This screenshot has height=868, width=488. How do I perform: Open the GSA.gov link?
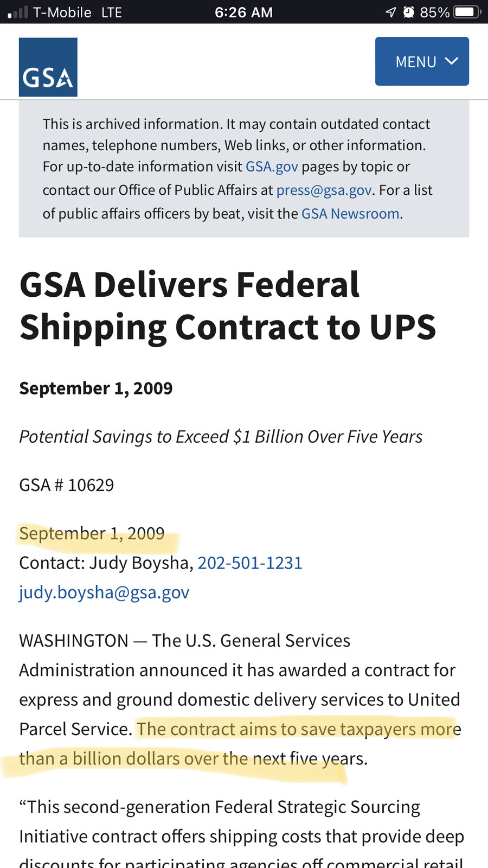pos(272,167)
